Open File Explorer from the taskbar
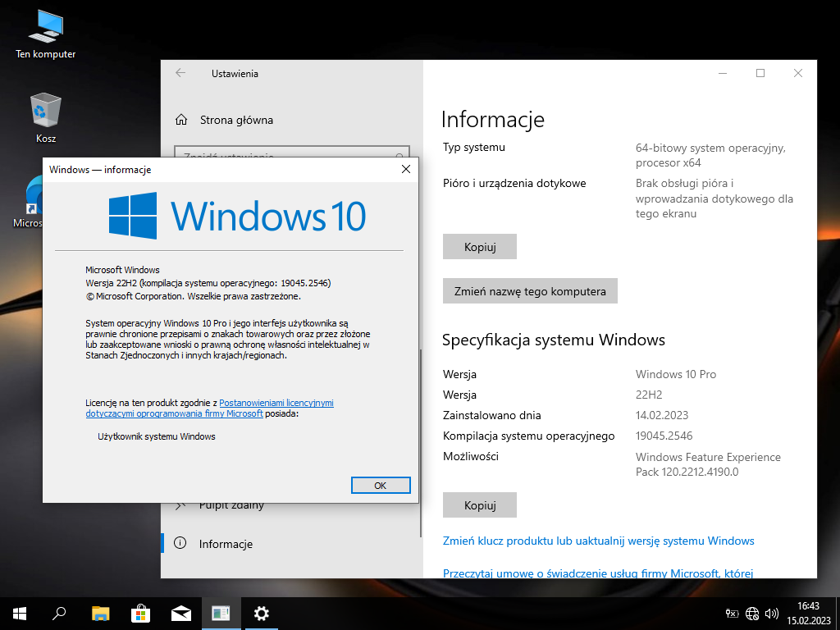Image resolution: width=840 pixels, height=630 pixels. coord(100,613)
